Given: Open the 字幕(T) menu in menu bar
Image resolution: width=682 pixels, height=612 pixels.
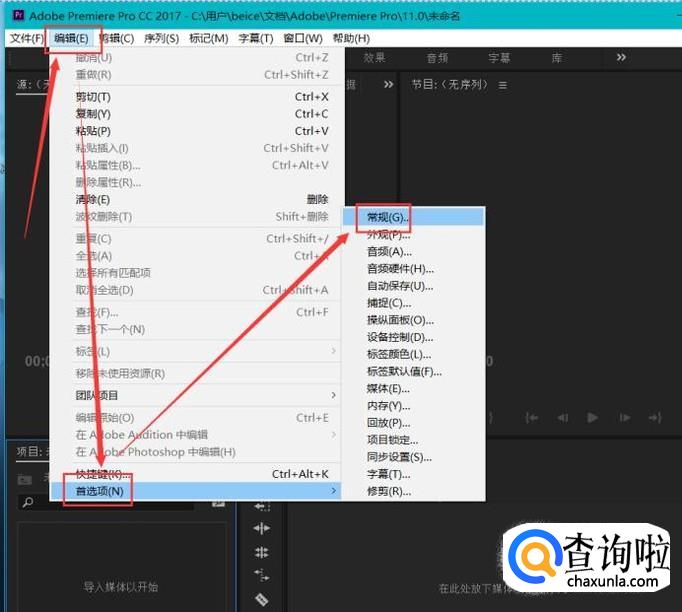Looking at the screenshot, I should (x=256, y=39).
